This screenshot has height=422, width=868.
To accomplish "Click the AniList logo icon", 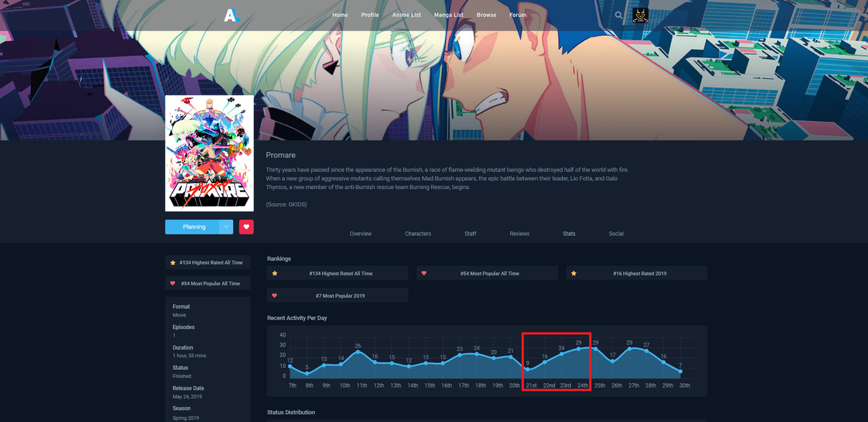I will [x=232, y=15].
